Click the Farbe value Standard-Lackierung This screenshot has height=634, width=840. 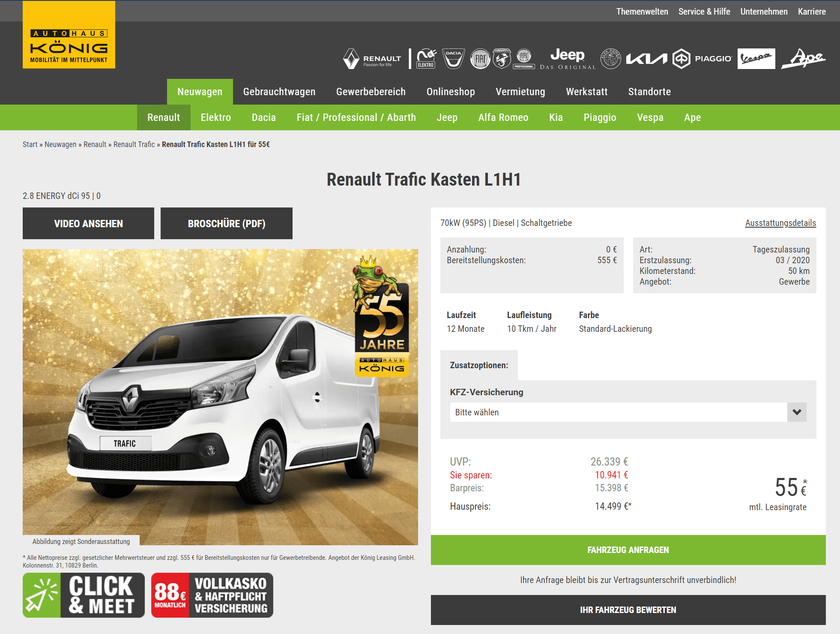(615, 329)
